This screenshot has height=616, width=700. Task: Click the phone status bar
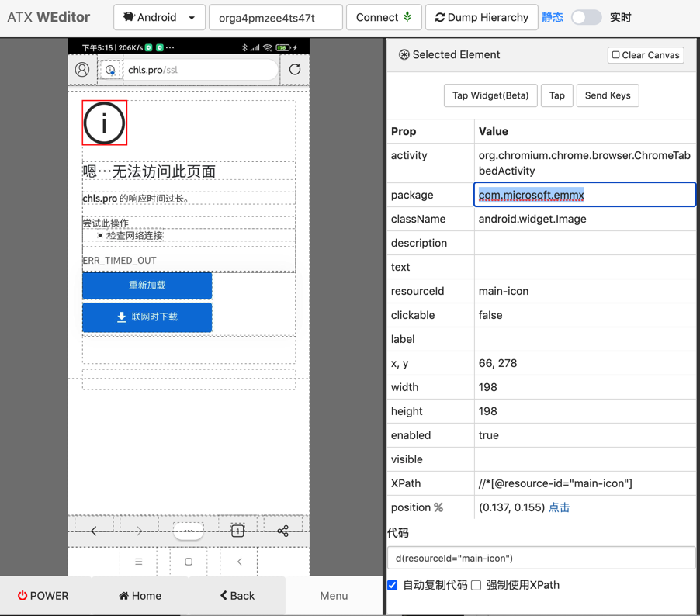[x=189, y=47]
